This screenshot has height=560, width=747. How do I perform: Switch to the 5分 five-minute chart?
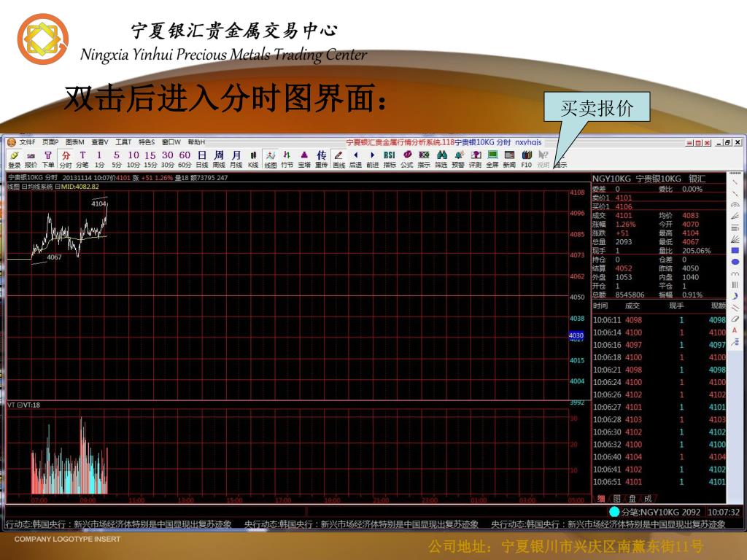pyautogui.click(x=117, y=159)
